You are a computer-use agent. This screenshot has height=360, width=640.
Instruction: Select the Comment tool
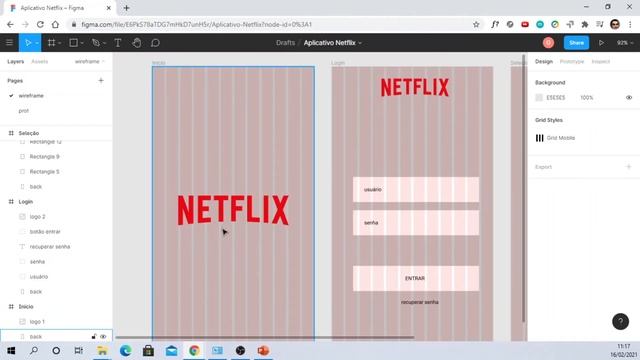coord(155,42)
